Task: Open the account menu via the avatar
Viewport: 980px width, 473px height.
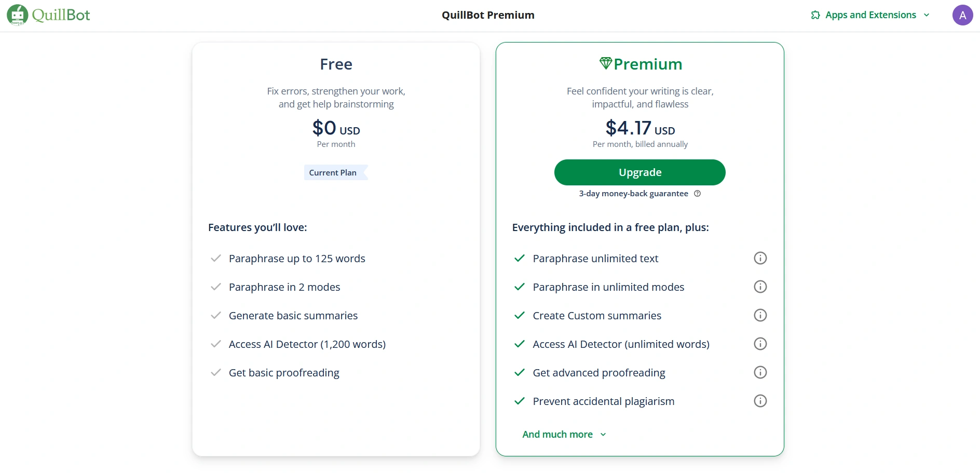Action: click(963, 15)
